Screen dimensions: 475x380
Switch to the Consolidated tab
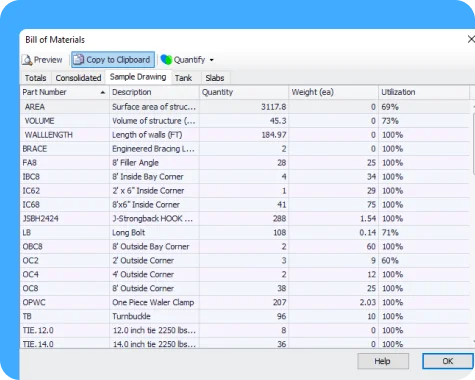tap(78, 78)
